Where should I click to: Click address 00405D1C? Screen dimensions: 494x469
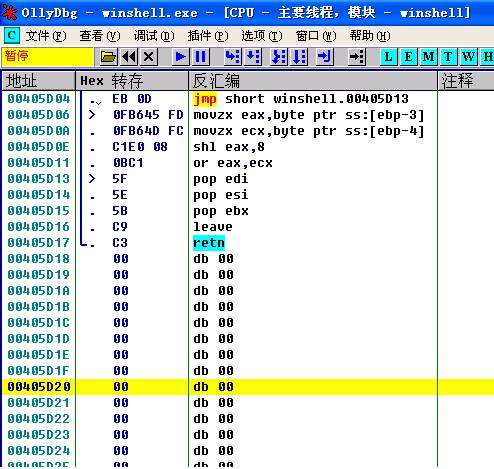[x=39, y=323]
